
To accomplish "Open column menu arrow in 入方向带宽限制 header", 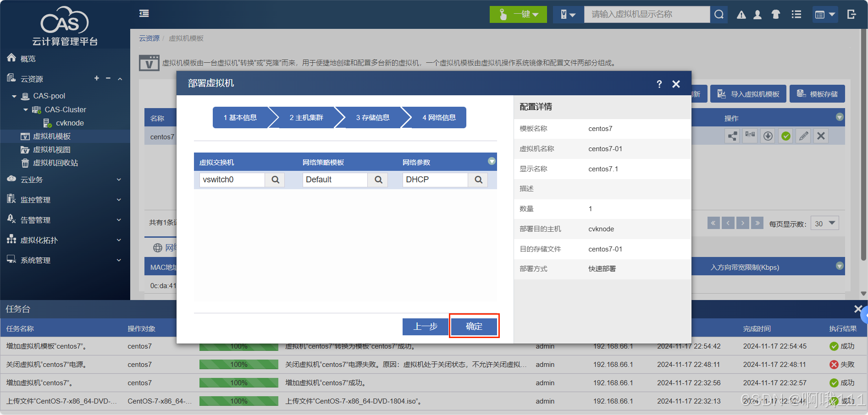I will 840,266.
